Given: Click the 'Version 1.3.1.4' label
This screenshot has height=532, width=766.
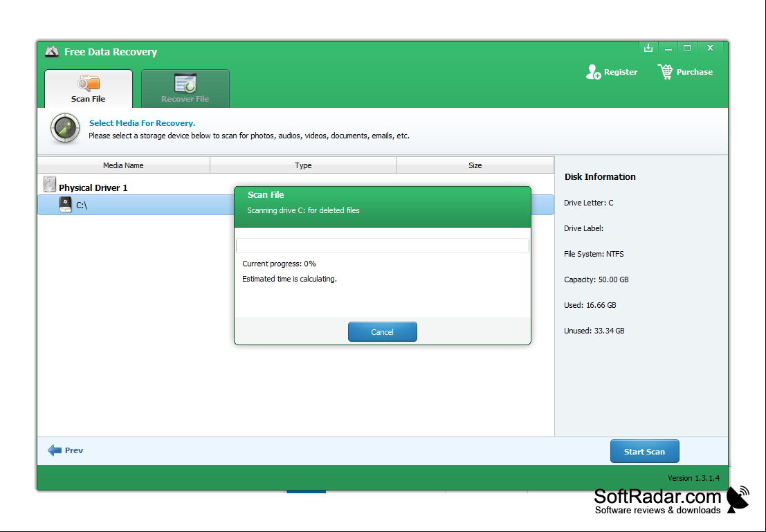Looking at the screenshot, I should (694, 478).
